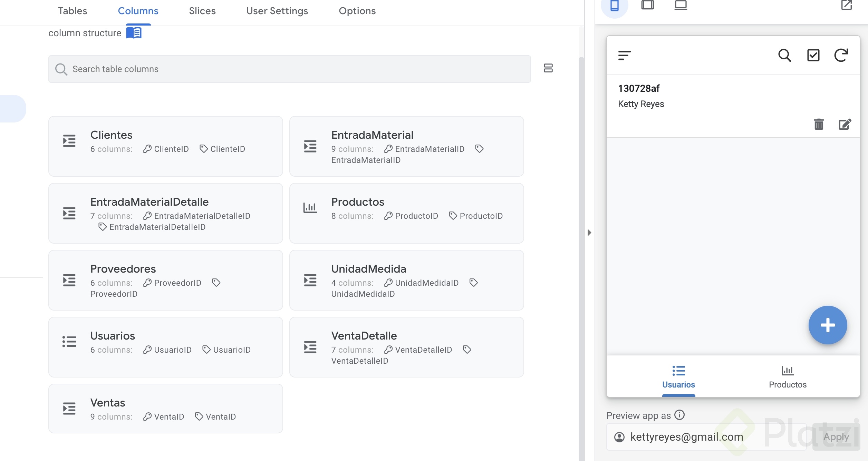The image size is (868, 461).
Task: Click the preview search magnifier icon
Action: (x=784, y=55)
